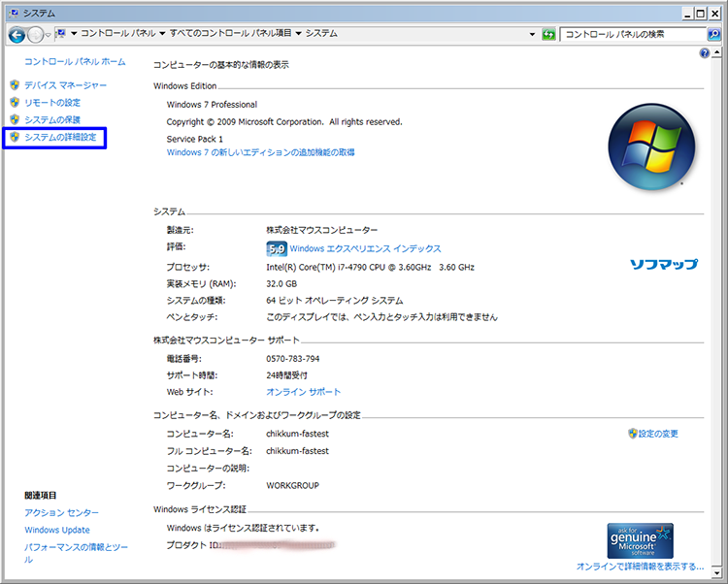Open the address bar history dropdown
728x584 pixels.
[x=533, y=34]
